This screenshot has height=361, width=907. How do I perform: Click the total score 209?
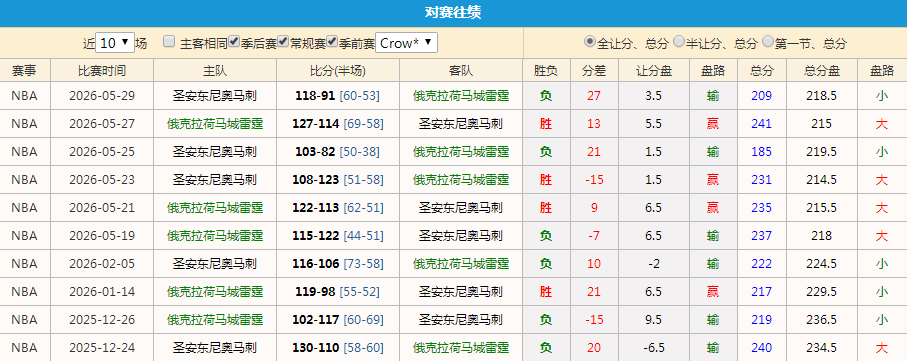pos(762,95)
